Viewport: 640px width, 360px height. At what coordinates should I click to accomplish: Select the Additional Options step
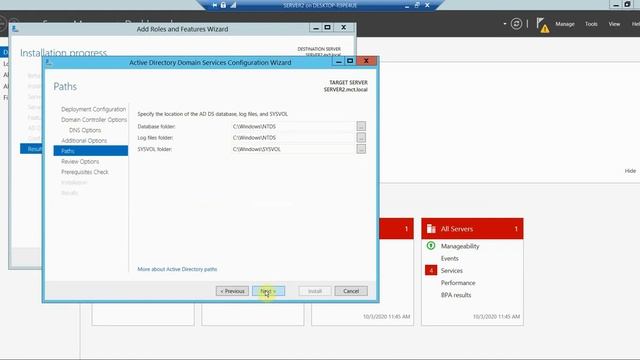click(x=84, y=140)
